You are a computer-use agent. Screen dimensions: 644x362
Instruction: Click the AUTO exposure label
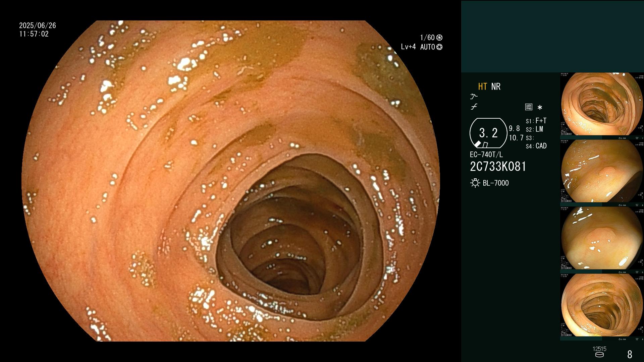(428, 47)
